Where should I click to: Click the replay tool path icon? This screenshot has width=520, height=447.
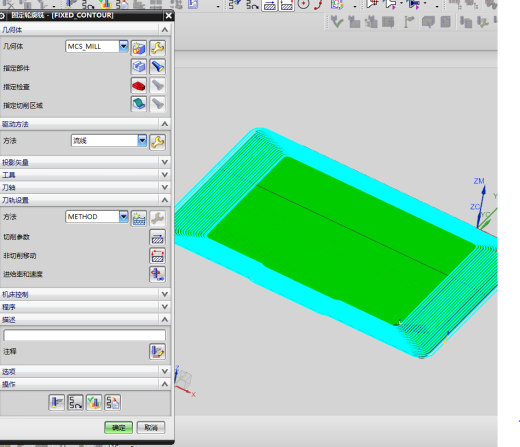coord(75,403)
